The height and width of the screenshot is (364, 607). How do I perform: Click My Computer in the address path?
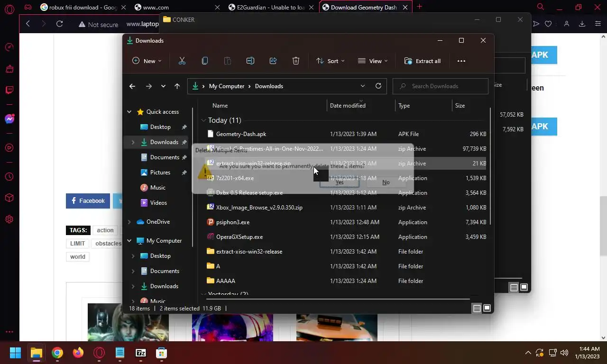click(x=227, y=86)
